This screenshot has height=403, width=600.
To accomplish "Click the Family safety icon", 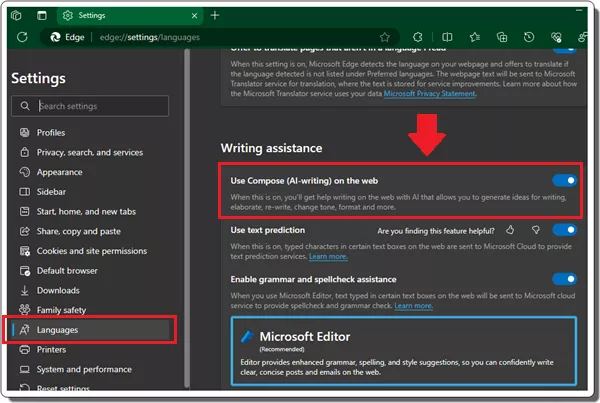I will 24,309.
